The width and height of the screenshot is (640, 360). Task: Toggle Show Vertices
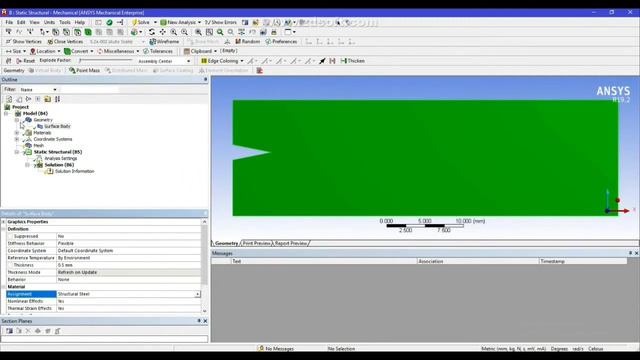click(x=24, y=41)
